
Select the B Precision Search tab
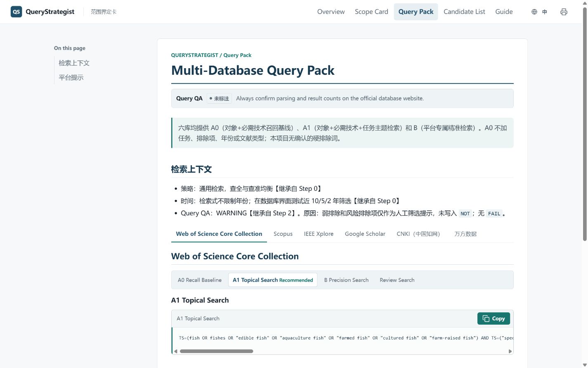pos(346,280)
